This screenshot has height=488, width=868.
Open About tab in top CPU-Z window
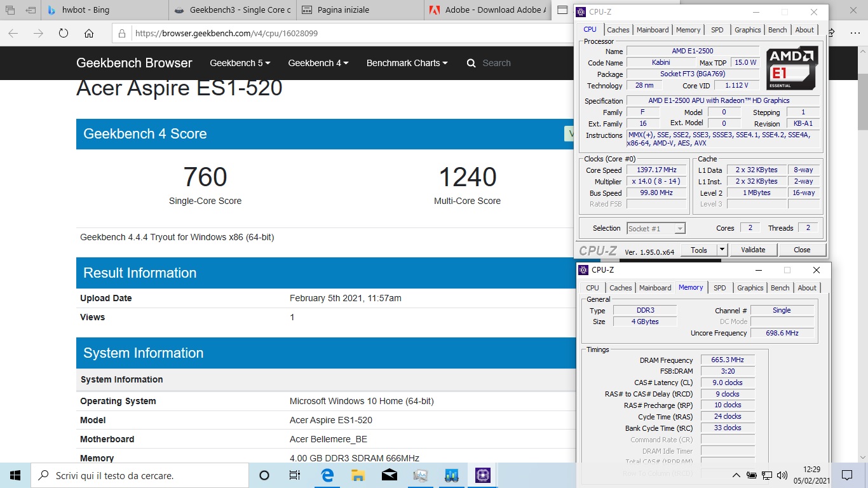(804, 30)
